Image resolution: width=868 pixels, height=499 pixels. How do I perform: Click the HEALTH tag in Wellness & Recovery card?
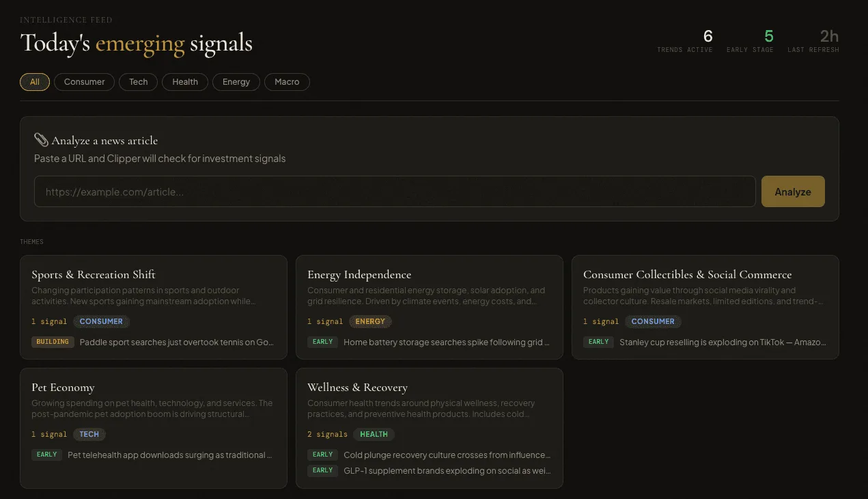[374, 434]
